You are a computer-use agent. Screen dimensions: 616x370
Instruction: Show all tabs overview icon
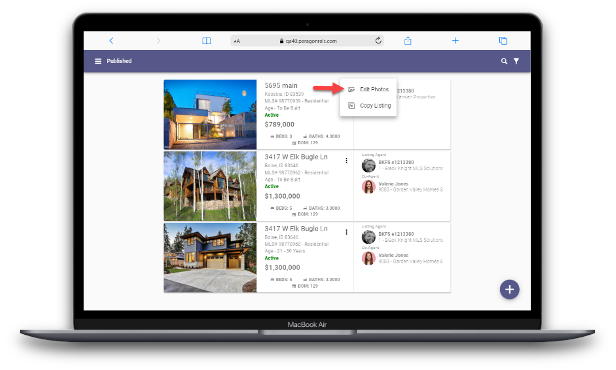pyautogui.click(x=503, y=40)
